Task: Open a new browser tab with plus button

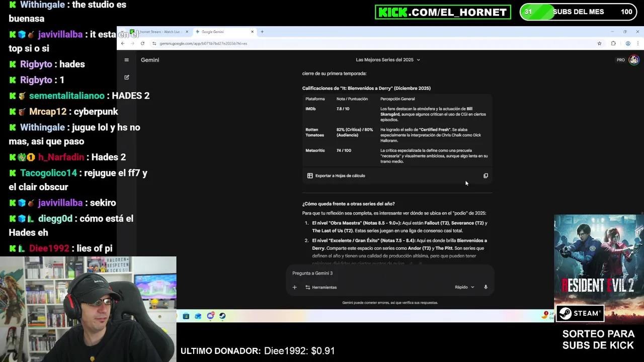Action: click(262, 32)
